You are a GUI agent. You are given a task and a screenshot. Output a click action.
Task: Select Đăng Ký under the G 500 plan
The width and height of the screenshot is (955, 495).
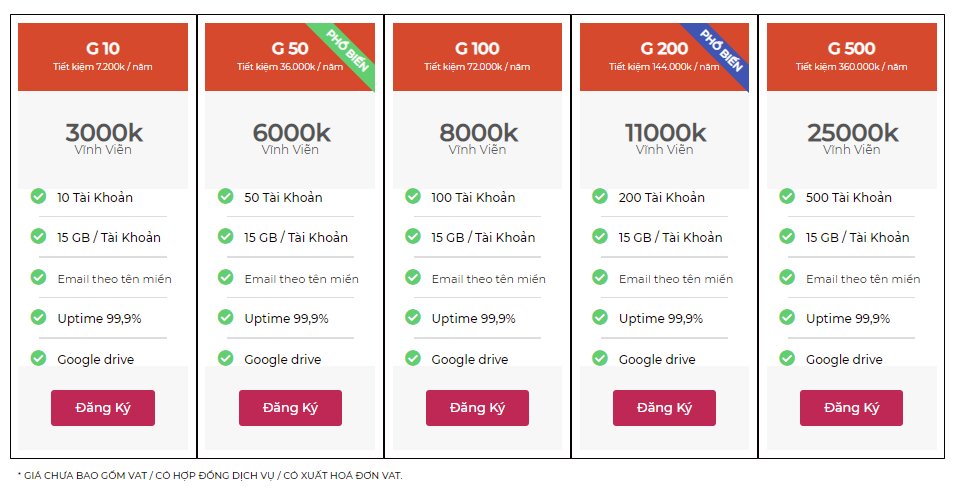click(851, 407)
